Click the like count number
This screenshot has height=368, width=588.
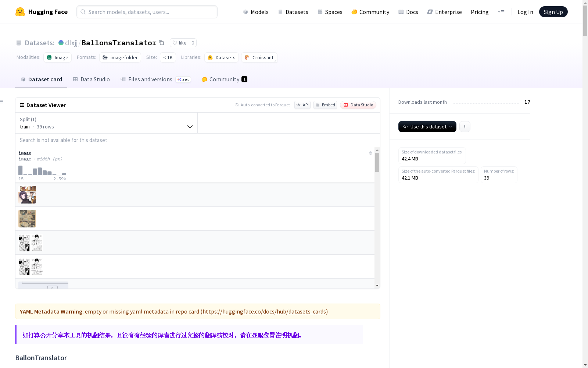click(x=193, y=43)
